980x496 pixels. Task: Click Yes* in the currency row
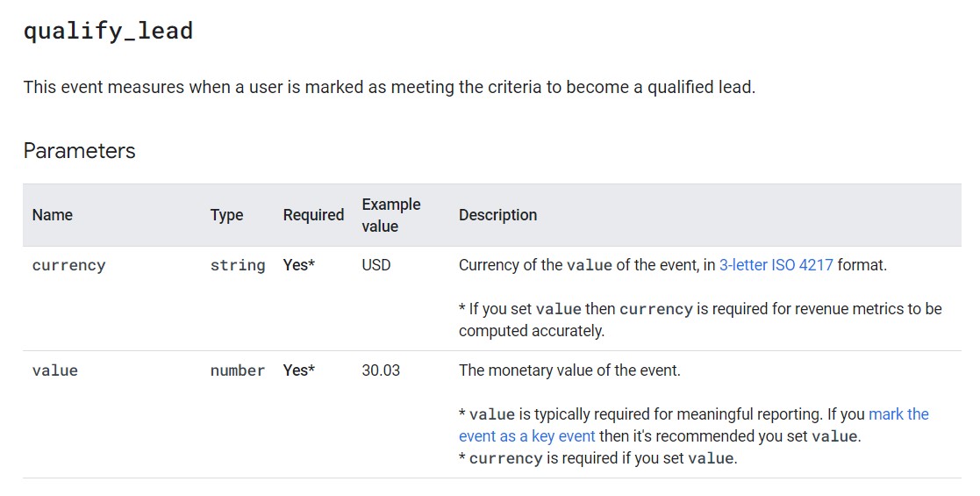[x=298, y=265]
